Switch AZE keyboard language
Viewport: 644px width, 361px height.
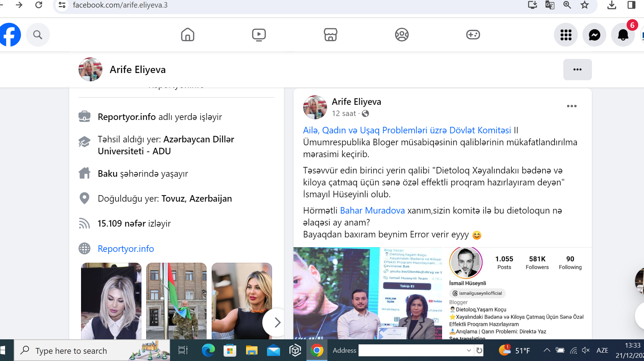click(x=602, y=351)
